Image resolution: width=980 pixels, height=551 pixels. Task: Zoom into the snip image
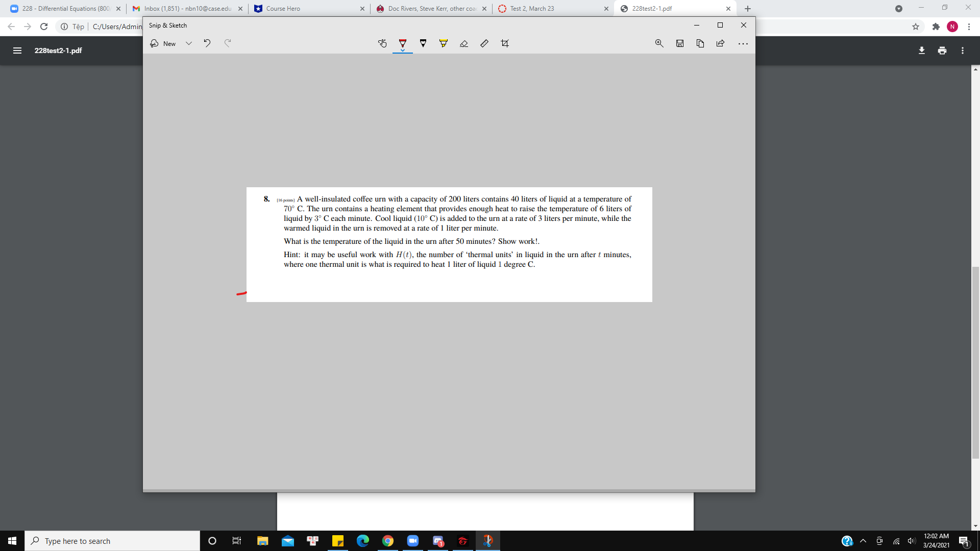click(x=659, y=43)
